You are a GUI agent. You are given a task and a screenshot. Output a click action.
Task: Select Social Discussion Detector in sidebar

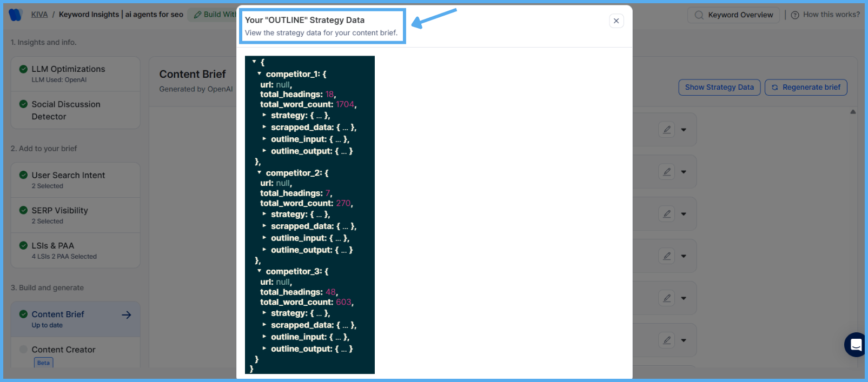point(65,110)
